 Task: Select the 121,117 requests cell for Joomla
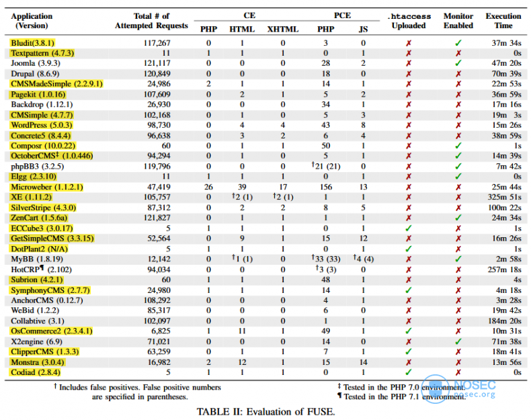click(x=157, y=63)
